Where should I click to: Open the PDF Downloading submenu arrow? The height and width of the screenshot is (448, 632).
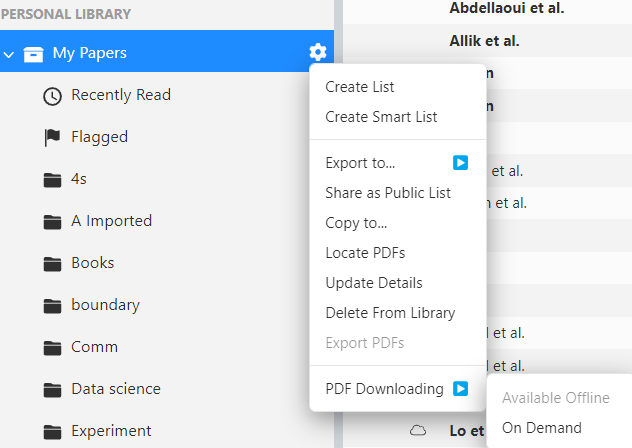click(x=460, y=388)
